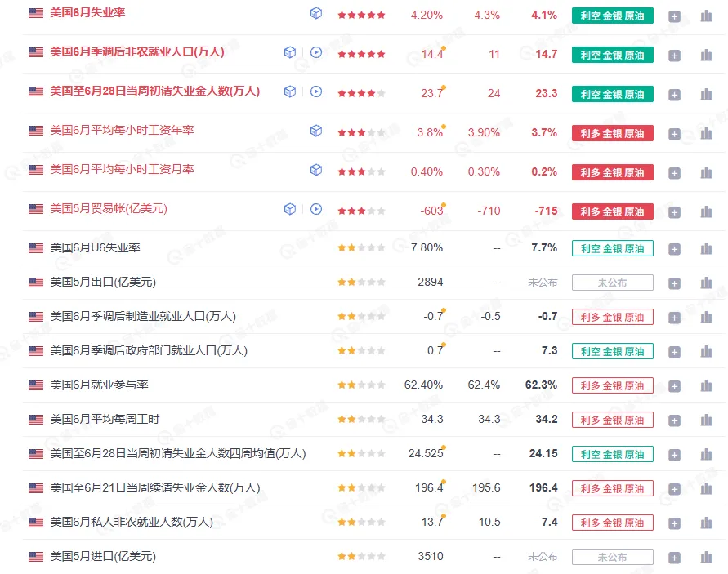This screenshot has height=574, width=728.
Task: Click cube icon for 美国6月季调后非农就业人口
Action: click(x=290, y=52)
